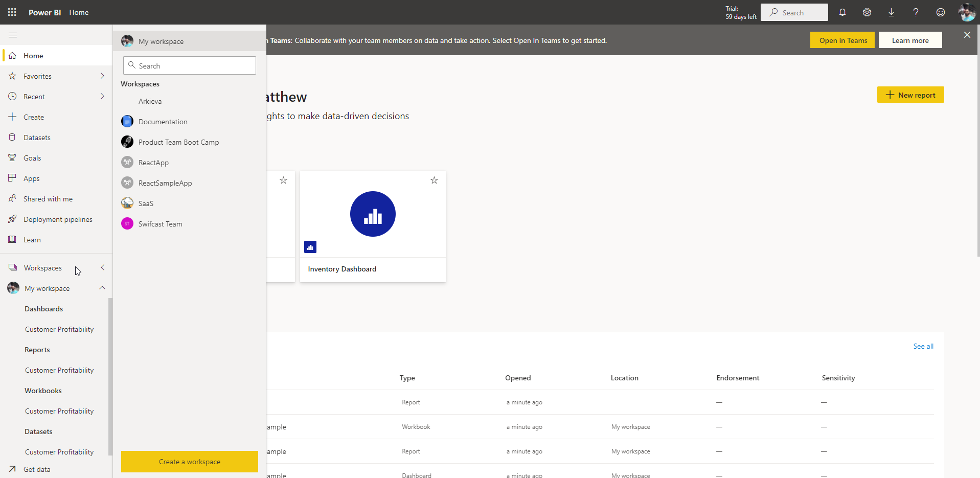Open Deployment pipelines rocket icon

12,219
